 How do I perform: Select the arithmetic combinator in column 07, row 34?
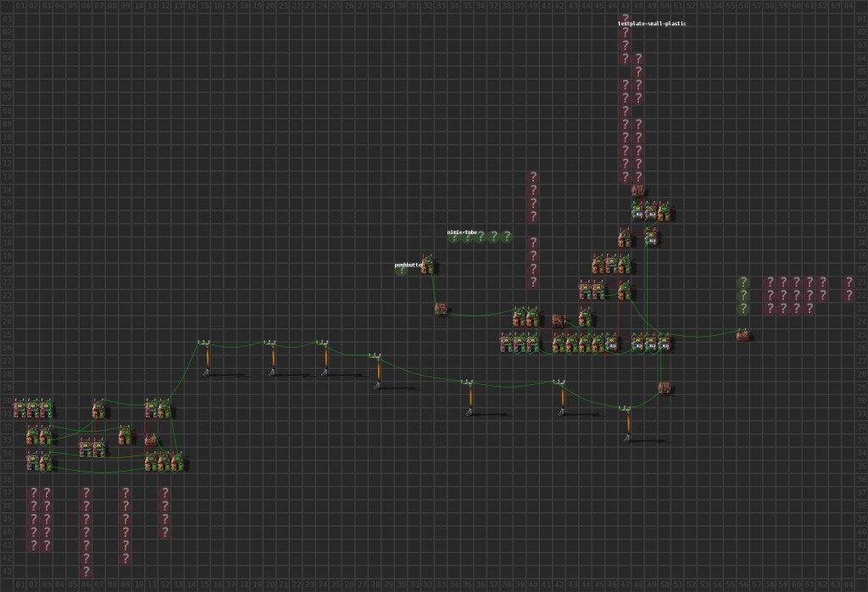pyautogui.click(x=98, y=448)
